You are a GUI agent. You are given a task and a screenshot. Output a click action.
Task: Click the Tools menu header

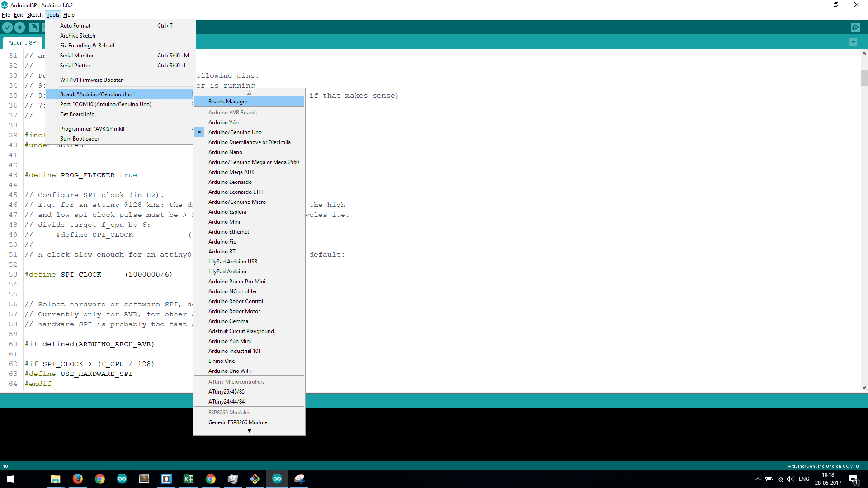coord(53,15)
